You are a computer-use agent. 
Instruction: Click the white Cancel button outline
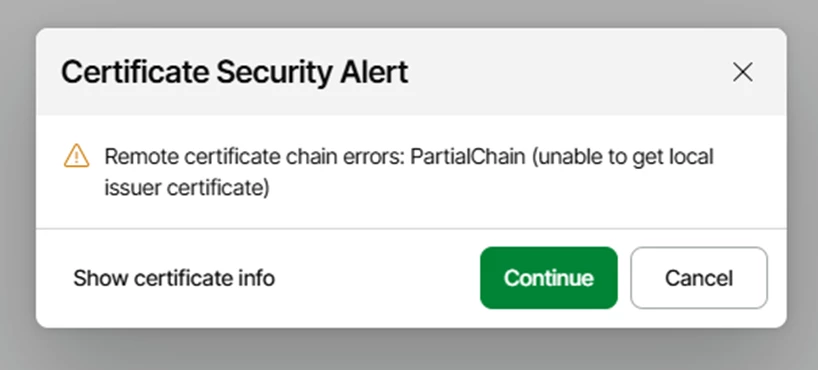[699, 278]
